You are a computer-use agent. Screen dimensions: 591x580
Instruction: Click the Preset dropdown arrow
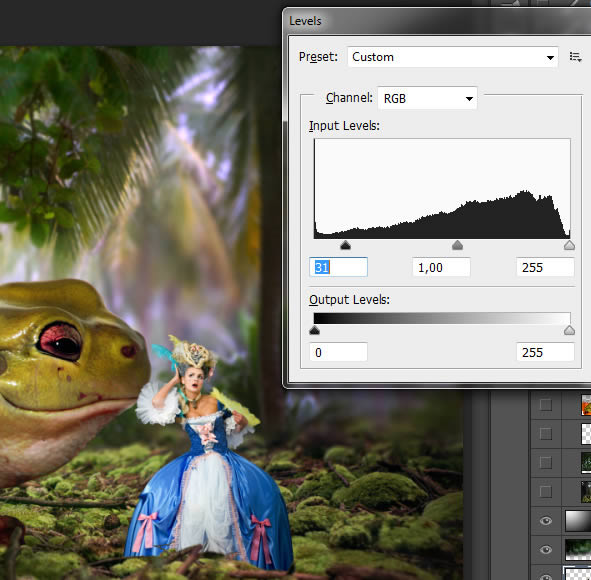(550, 58)
